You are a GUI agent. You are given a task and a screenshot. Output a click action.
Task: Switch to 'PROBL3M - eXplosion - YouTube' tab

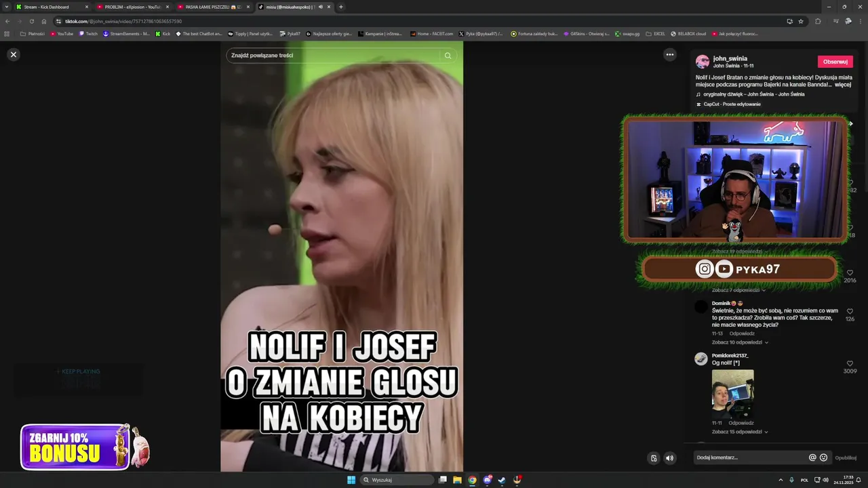(x=133, y=7)
